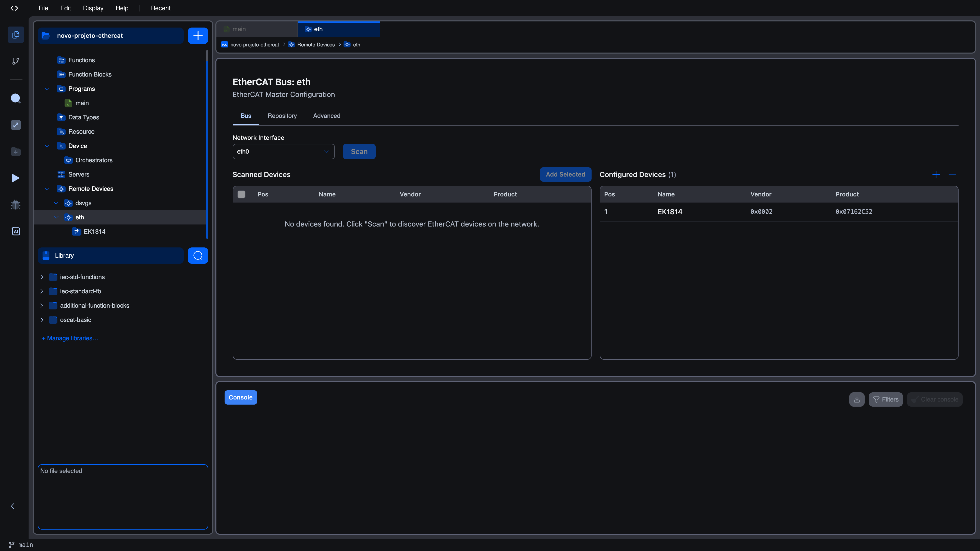Click the Clear console button

(x=935, y=399)
